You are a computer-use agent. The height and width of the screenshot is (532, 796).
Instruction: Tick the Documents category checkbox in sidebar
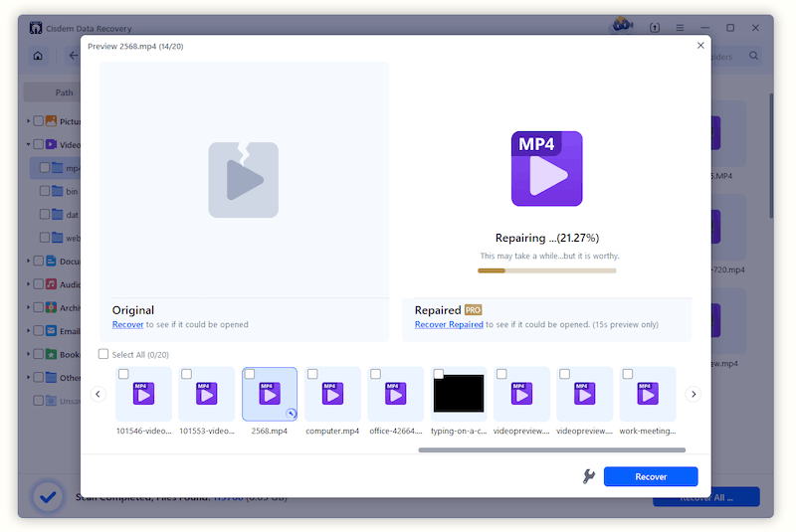(38, 261)
